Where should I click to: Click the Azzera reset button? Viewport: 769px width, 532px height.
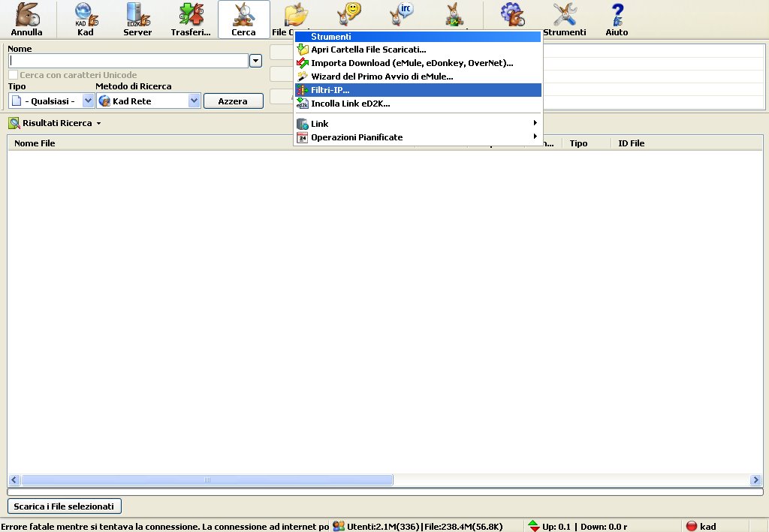tap(234, 101)
